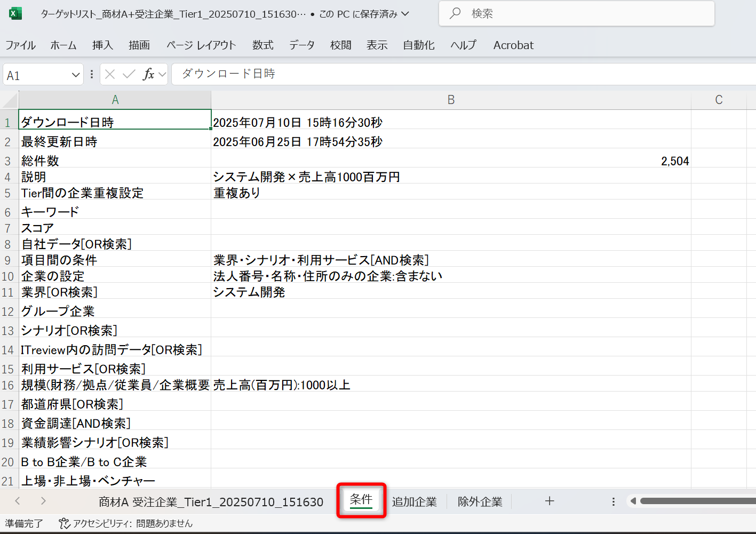Select the 商材A 受注企業 sheet tab
The height and width of the screenshot is (534, 756).
[x=211, y=501]
